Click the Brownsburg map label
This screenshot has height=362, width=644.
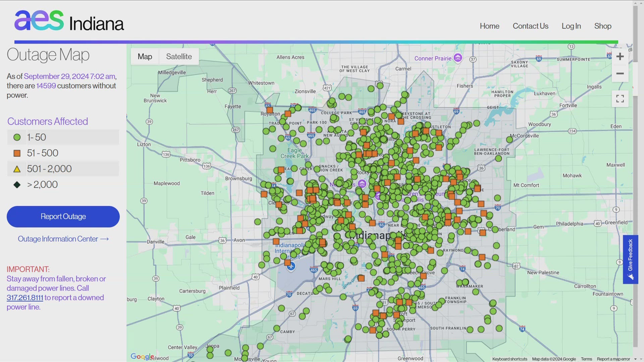pos(238,179)
